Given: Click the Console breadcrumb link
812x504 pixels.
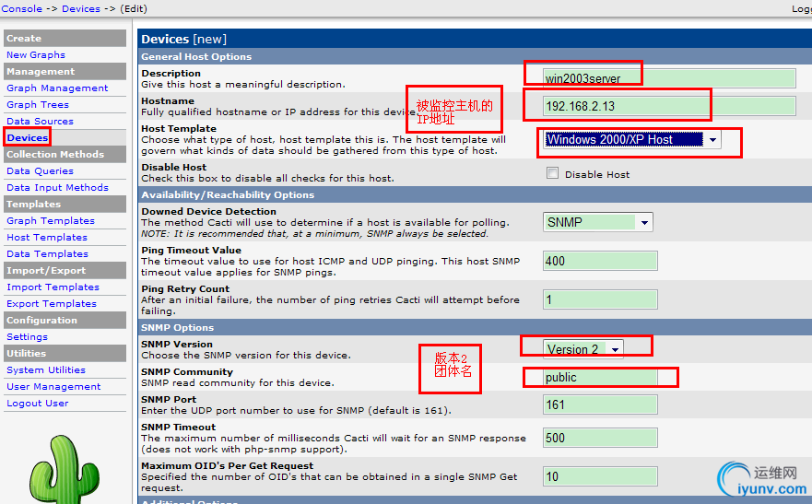Looking at the screenshot, I should click(22, 9).
